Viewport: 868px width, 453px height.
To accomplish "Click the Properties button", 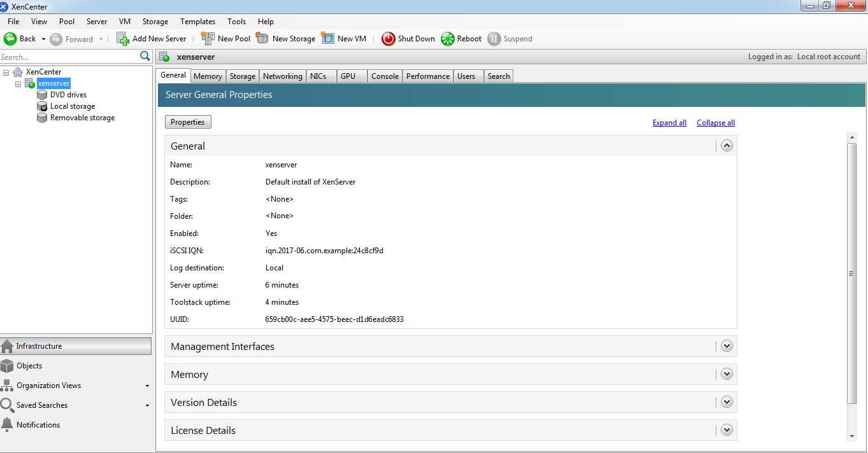I will coord(188,122).
